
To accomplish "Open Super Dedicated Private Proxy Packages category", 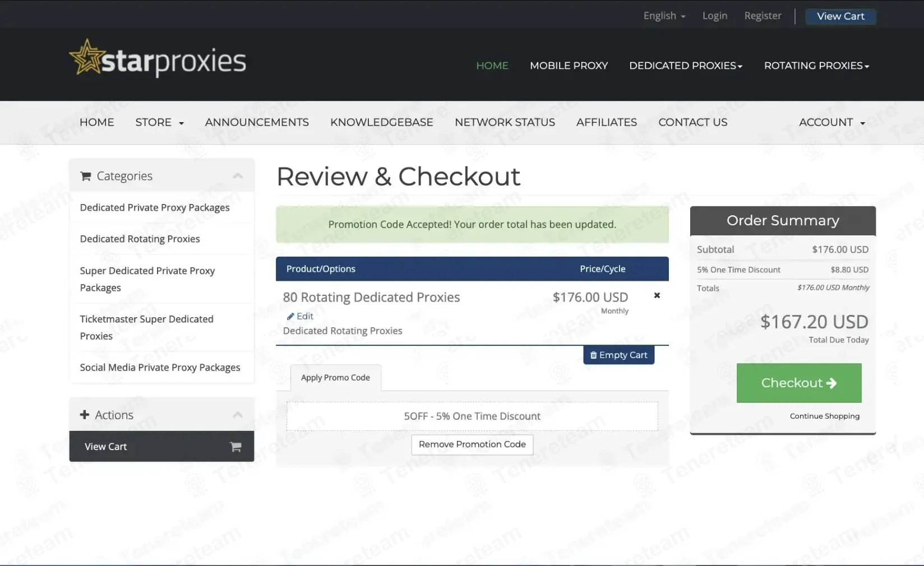I will click(161, 279).
